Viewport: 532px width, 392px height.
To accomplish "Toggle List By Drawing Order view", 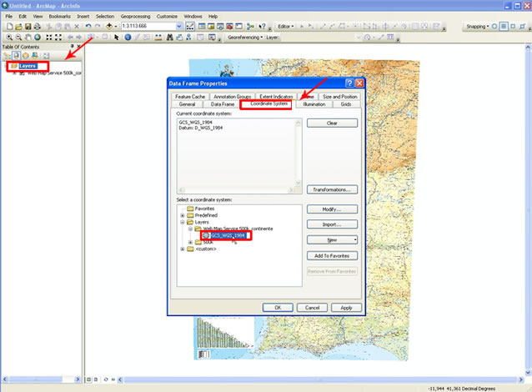I will coord(7,55).
